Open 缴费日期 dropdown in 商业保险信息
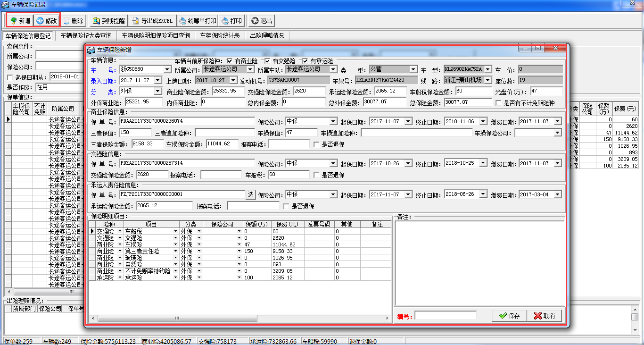 (558, 121)
